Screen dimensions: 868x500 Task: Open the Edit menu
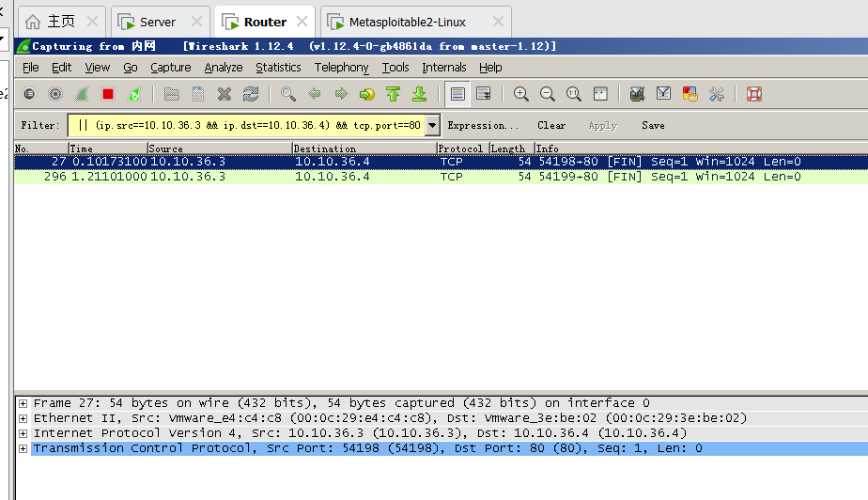tap(61, 68)
